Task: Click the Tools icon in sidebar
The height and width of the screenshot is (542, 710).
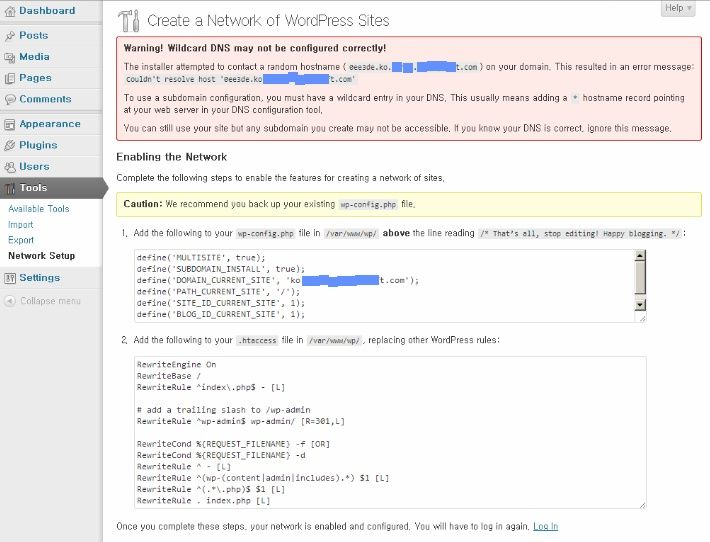Action: pyautogui.click(x=10, y=188)
